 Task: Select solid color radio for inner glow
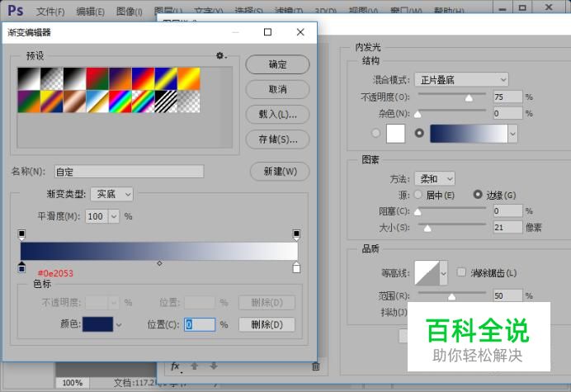tap(375, 133)
